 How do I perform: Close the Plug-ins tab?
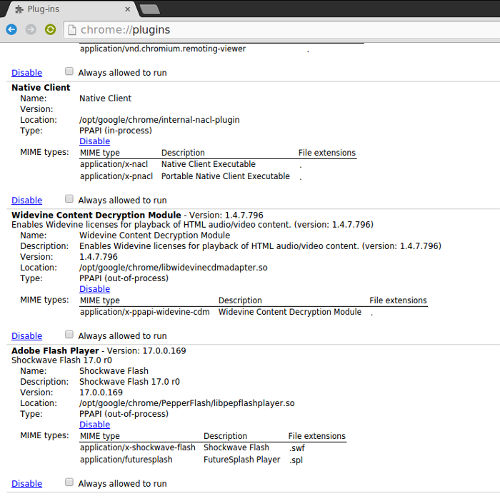point(128,9)
